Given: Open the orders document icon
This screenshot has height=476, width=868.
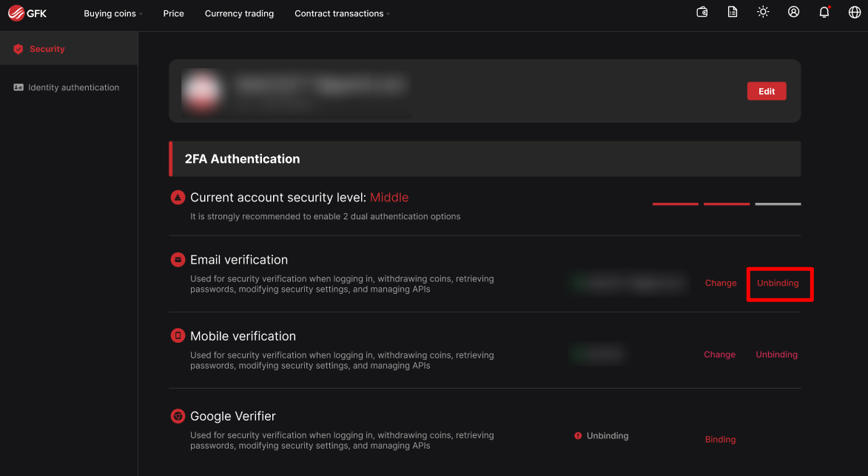Looking at the screenshot, I should click(733, 13).
